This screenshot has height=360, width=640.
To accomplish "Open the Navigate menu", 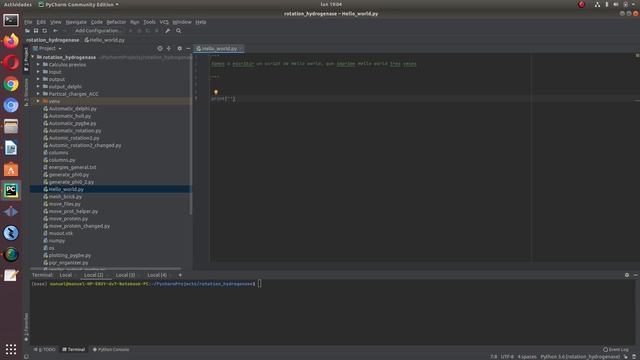I will pyautogui.click(x=76, y=22).
